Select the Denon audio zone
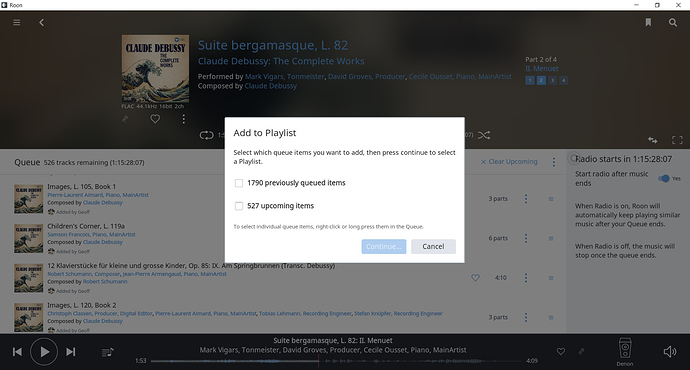Viewport: 690px width, 370px height. [x=625, y=352]
